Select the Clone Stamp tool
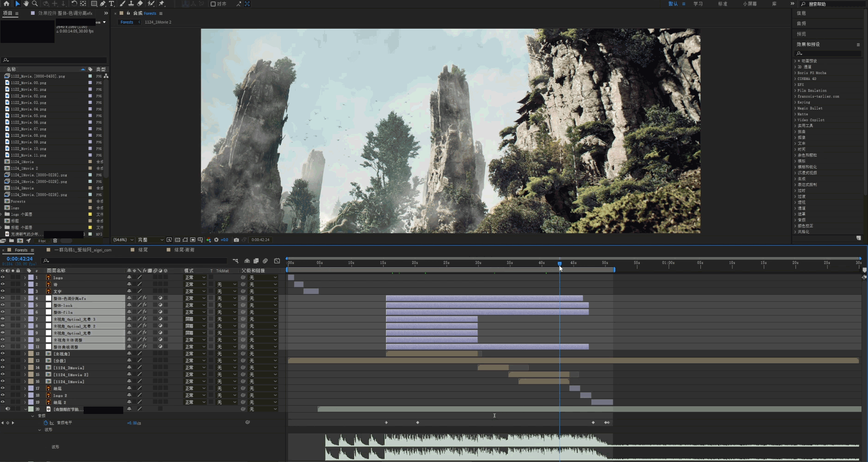The image size is (868, 462). coord(131,4)
